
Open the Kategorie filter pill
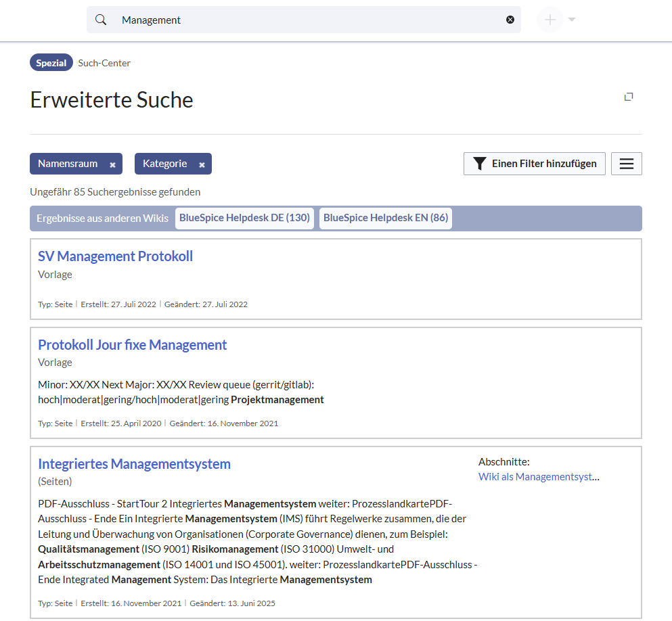tap(164, 164)
